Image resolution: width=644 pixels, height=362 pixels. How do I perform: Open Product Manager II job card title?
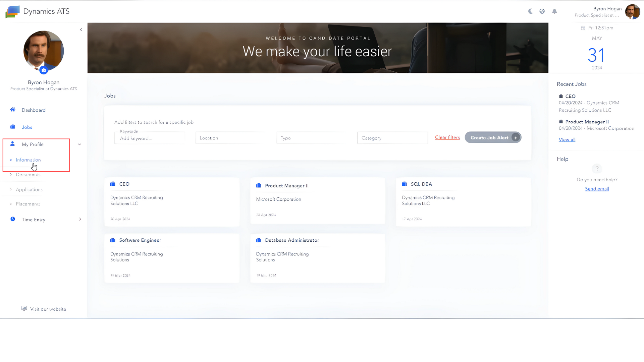point(287,186)
